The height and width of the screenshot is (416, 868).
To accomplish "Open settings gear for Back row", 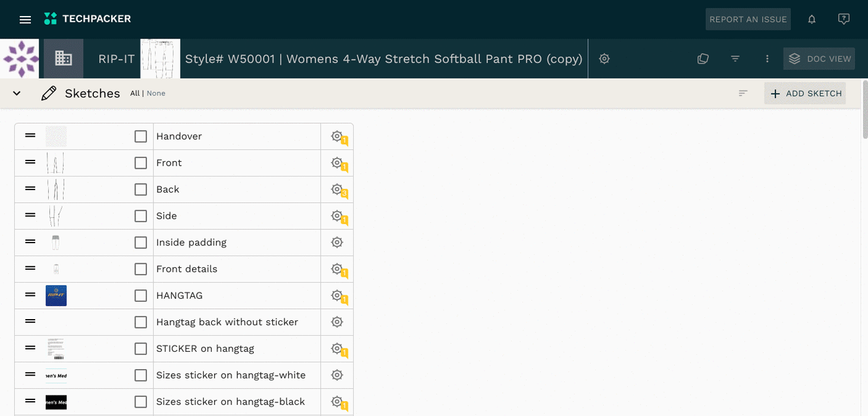I will point(337,190).
